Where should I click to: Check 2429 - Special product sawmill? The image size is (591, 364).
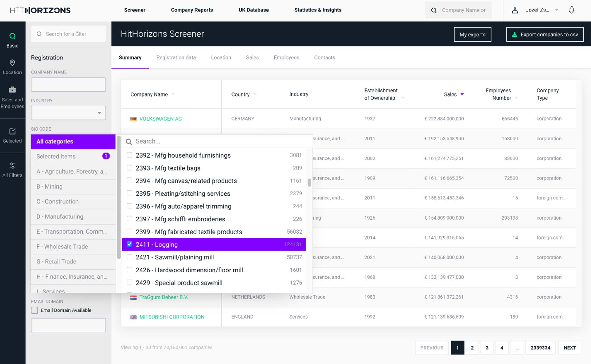(130, 282)
